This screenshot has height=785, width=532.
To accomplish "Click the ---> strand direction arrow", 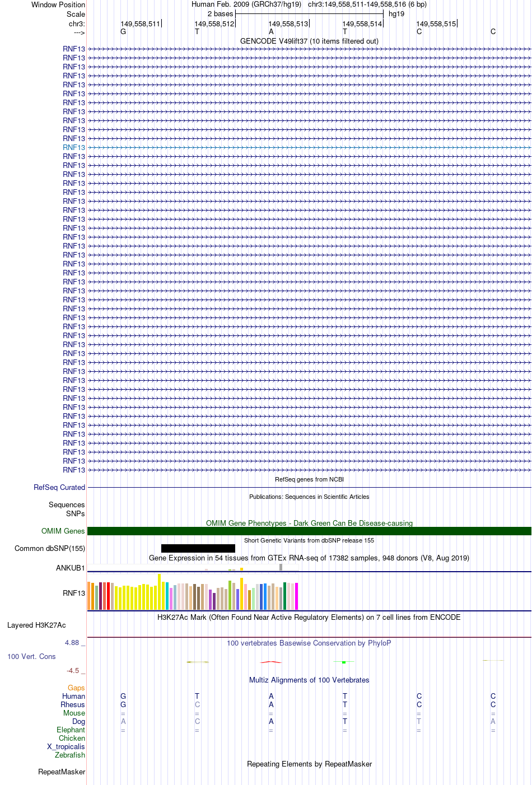I will (79, 32).
